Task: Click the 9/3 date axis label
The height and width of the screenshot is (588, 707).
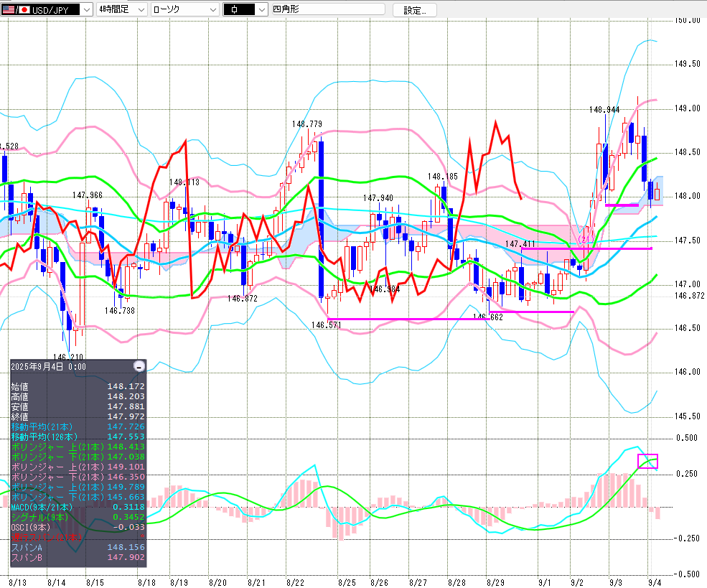Action: pyautogui.click(x=615, y=582)
